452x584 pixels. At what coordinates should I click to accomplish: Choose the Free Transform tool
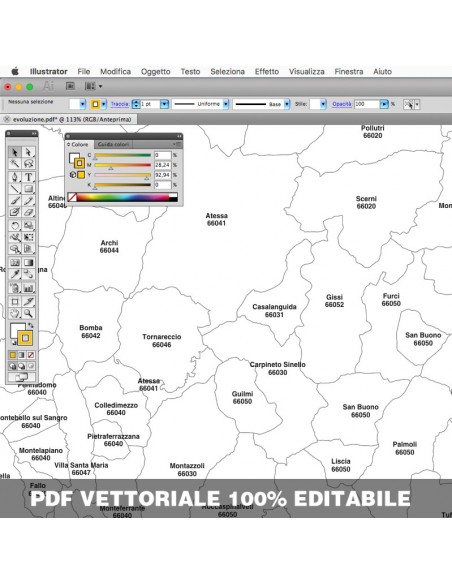29,237
